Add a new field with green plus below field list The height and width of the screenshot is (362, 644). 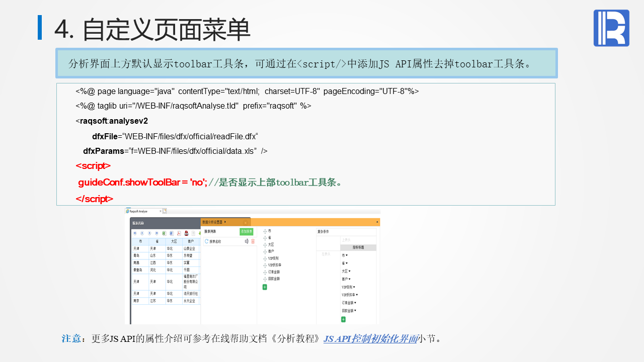coord(265,287)
